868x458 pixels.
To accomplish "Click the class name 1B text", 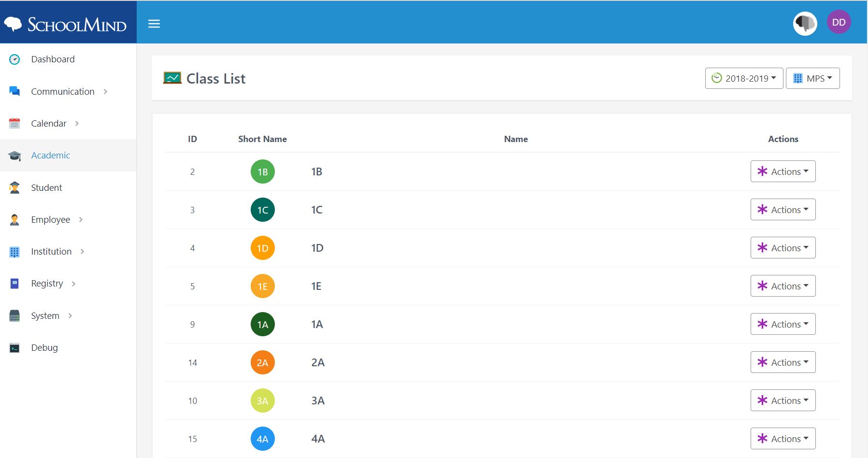I will 317,172.
